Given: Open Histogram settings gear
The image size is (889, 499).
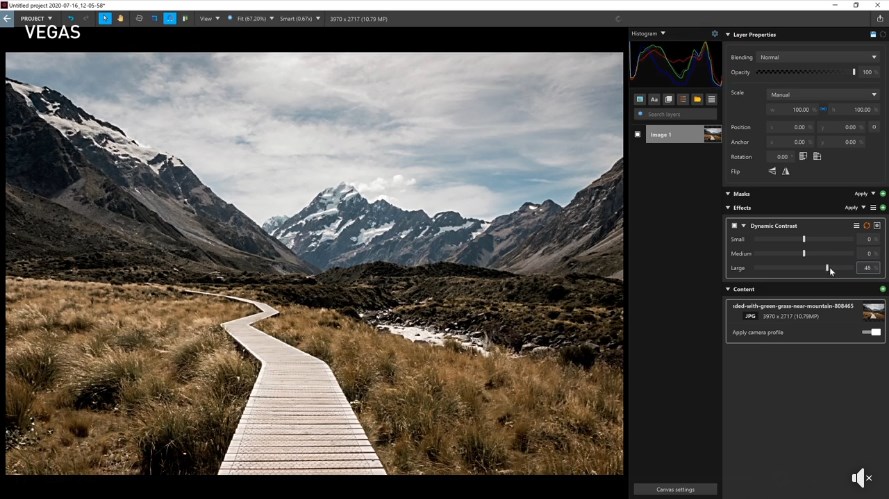Looking at the screenshot, I should click(x=714, y=34).
